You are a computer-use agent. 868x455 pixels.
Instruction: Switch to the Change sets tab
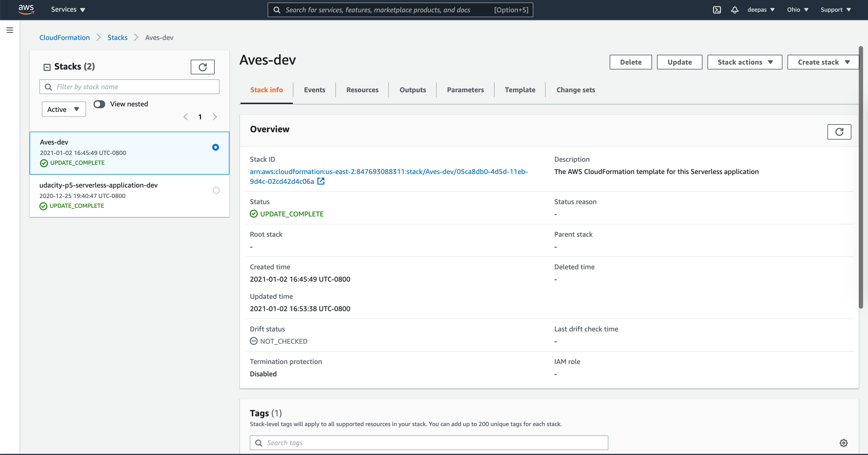[x=575, y=89]
